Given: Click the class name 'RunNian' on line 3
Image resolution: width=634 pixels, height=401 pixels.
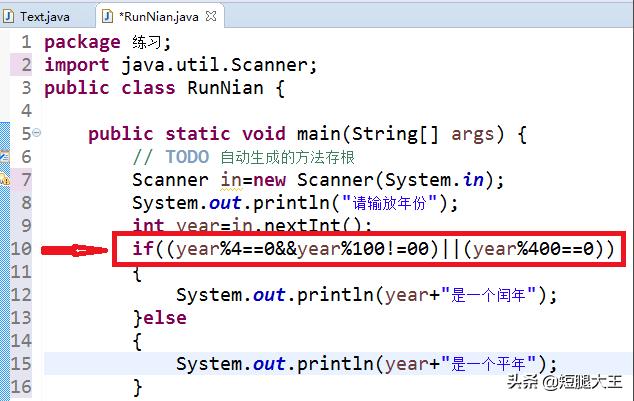Looking at the screenshot, I should tap(225, 88).
